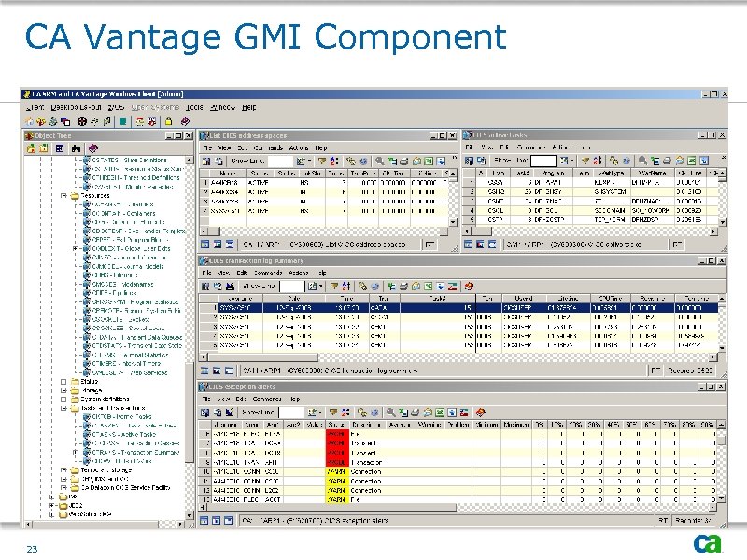Image resolution: width=747 pixels, height=560 pixels.
Task: Collapse the Tasks and transactions folder
Action: 63,408
